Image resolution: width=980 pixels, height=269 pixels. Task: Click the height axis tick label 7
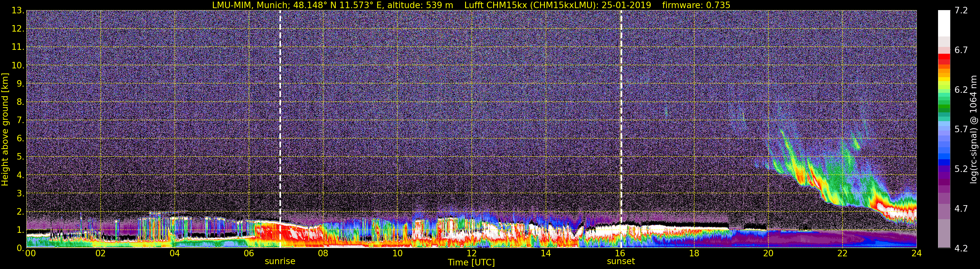(x=20, y=120)
